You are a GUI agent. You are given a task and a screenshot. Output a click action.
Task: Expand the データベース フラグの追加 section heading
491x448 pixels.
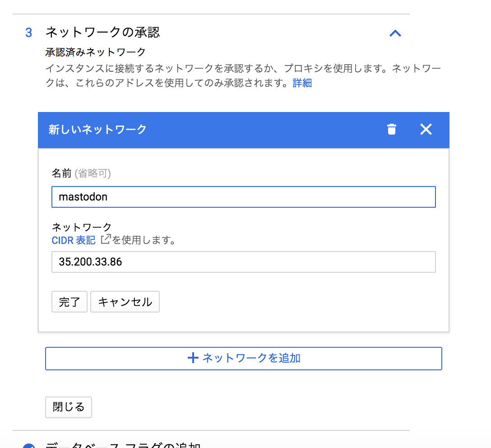click(122, 444)
